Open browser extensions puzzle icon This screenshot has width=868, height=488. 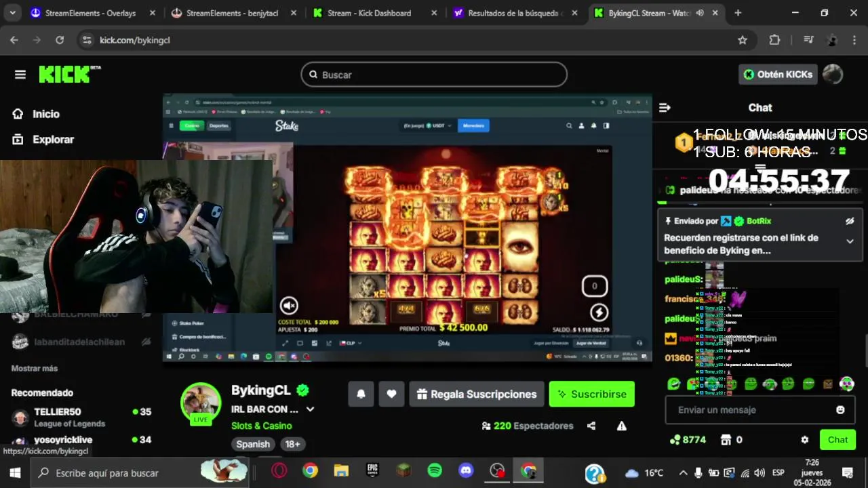pos(774,40)
